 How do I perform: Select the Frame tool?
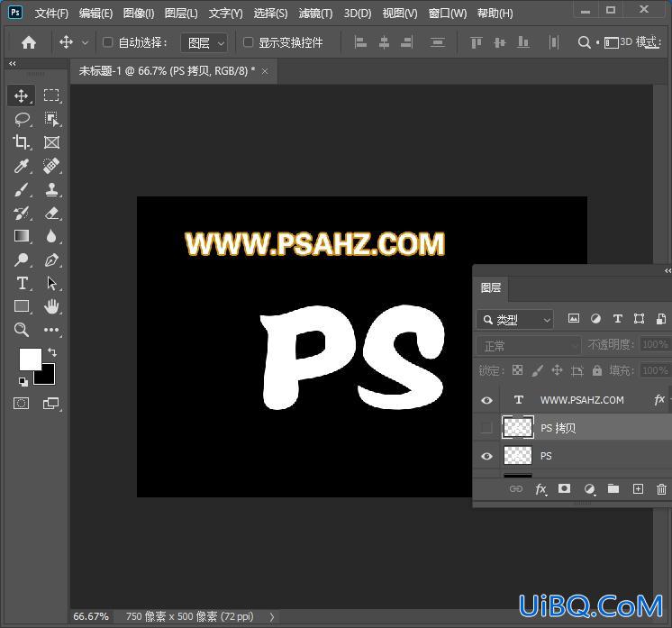tap(51, 142)
